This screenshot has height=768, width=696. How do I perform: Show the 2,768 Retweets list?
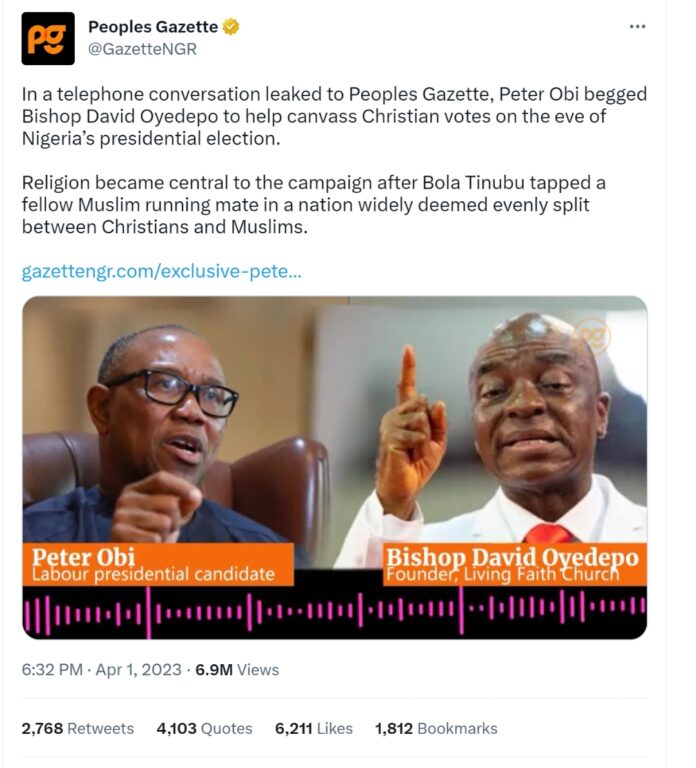point(77,728)
